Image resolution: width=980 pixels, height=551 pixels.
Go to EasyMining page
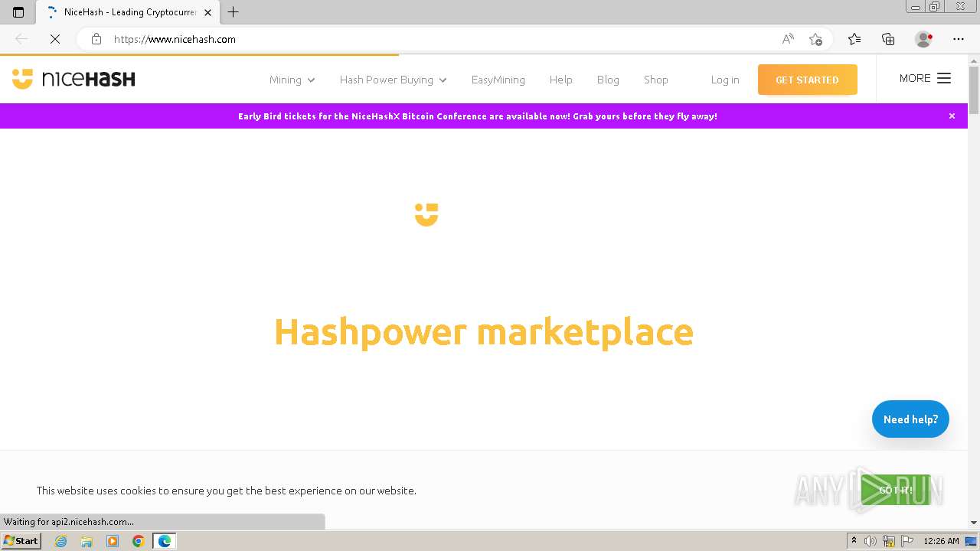coord(498,80)
